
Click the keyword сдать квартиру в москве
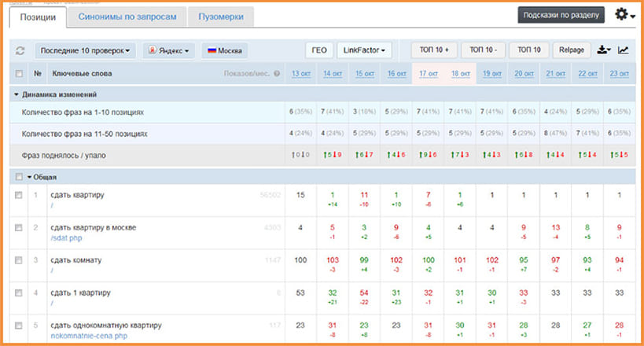(x=94, y=228)
